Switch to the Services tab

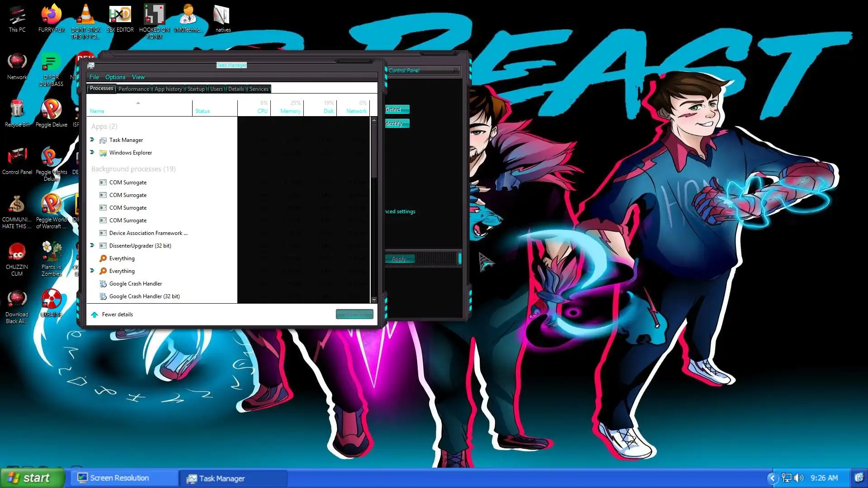259,89
